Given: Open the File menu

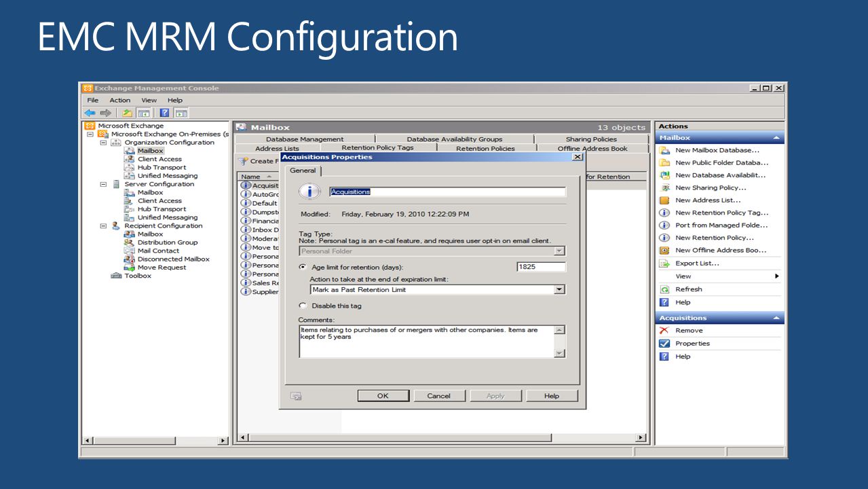Looking at the screenshot, I should click(93, 101).
